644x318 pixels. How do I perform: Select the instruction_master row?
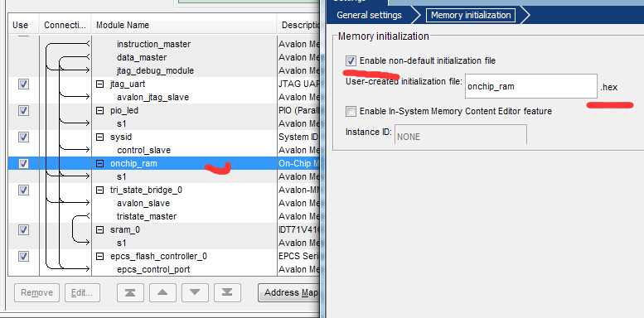pyautogui.click(x=153, y=44)
